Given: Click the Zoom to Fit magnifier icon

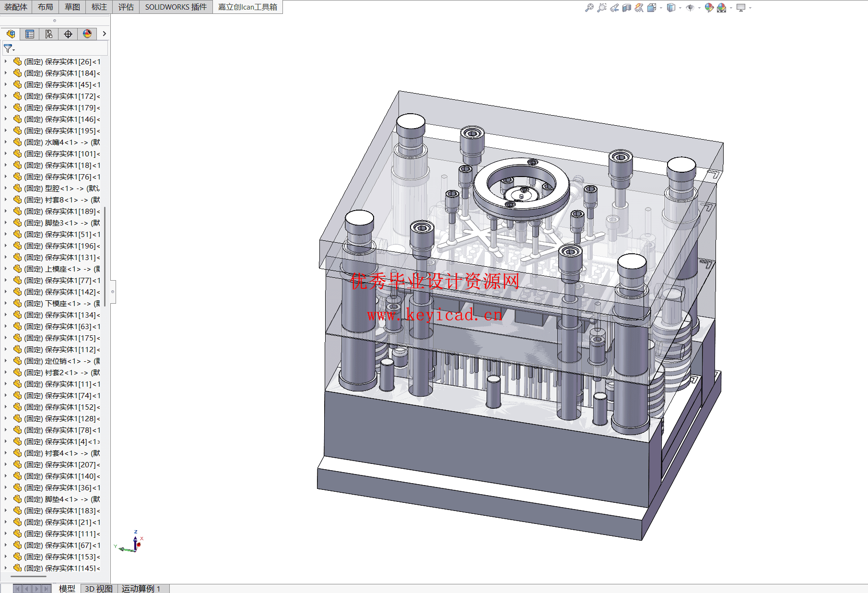Looking at the screenshot, I should tap(589, 8).
